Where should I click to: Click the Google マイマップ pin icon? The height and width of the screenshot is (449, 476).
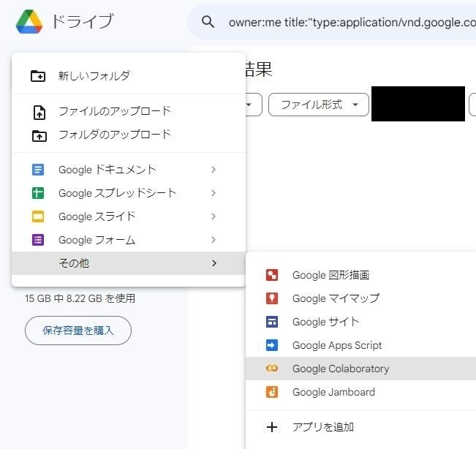coord(272,298)
